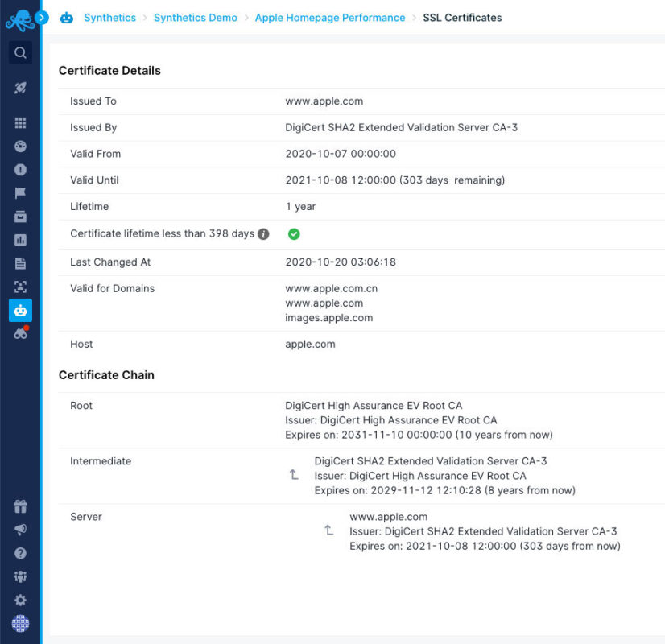Image resolution: width=665 pixels, height=644 pixels.
Task: Click the domain images.apple.com
Action: coord(328,318)
